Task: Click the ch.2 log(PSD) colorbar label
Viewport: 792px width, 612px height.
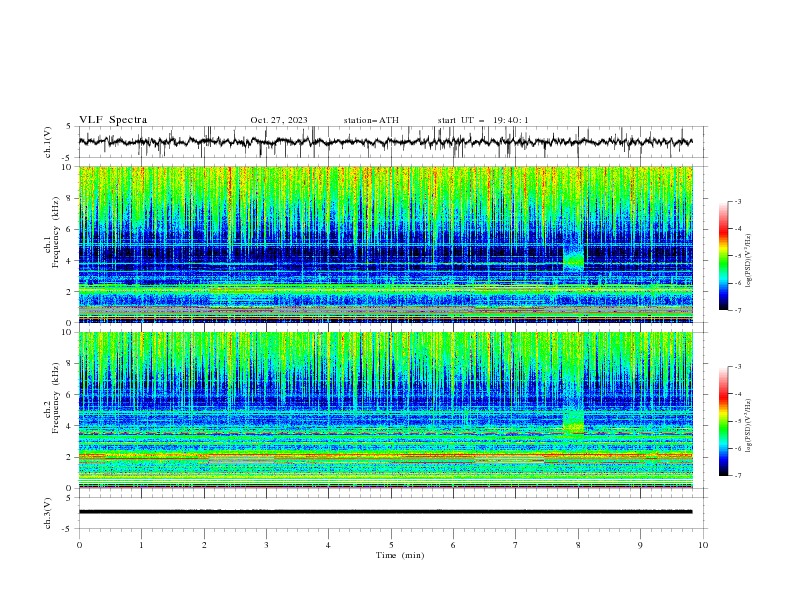Action: (x=748, y=426)
